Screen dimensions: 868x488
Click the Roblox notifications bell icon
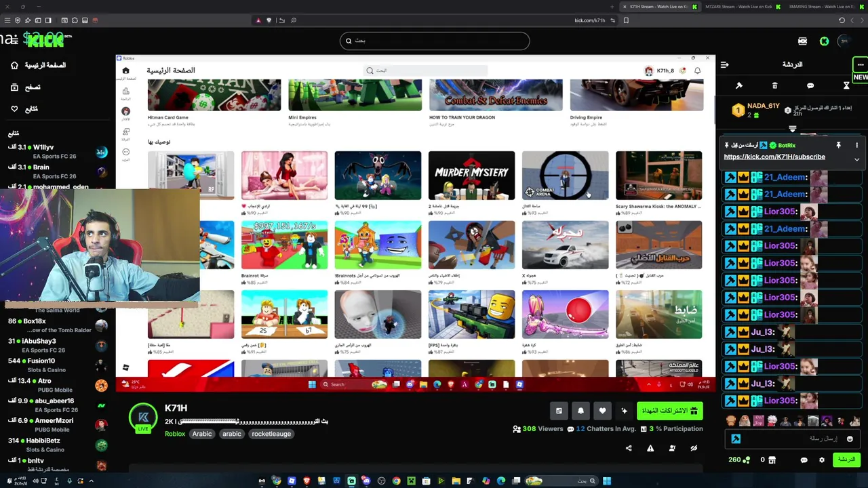click(697, 70)
